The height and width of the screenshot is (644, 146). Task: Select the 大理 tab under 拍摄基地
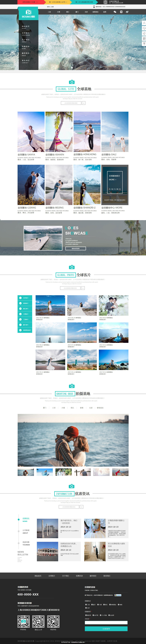pyautogui.click(x=63, y=408)
